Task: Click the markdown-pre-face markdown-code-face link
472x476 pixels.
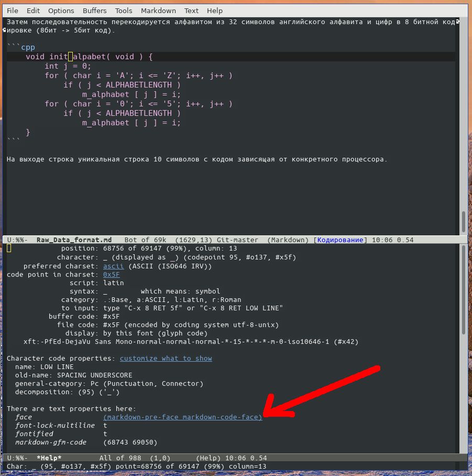Action: pos(183,417)
